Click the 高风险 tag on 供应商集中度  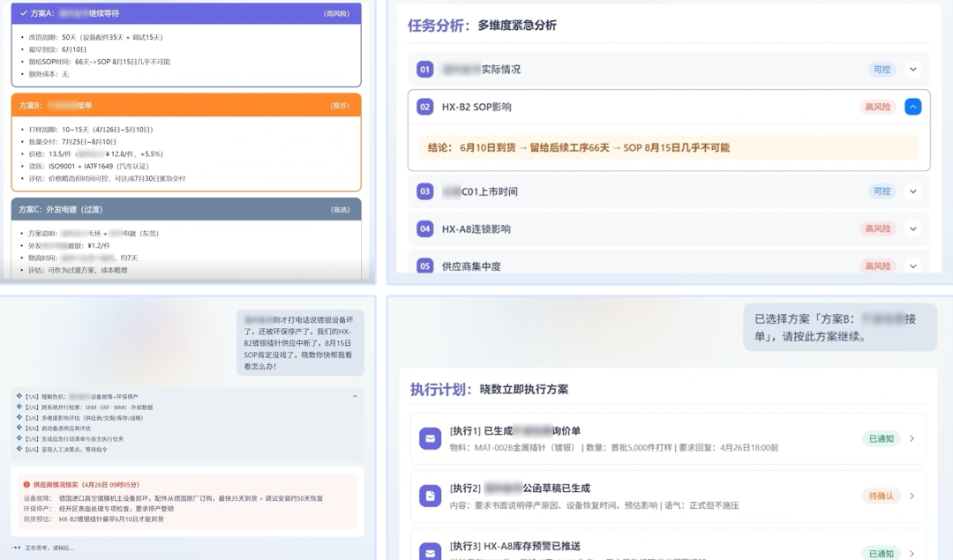click(x=878, y=266)
